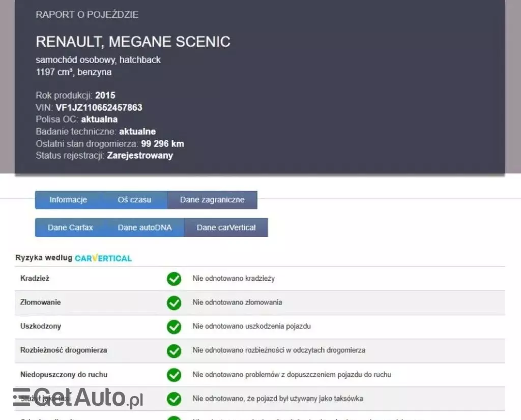The height and width of the screenshot is (420, 521).
Task: Click the green checkmark in the Złomowanie row
Action: coord(174,303)
